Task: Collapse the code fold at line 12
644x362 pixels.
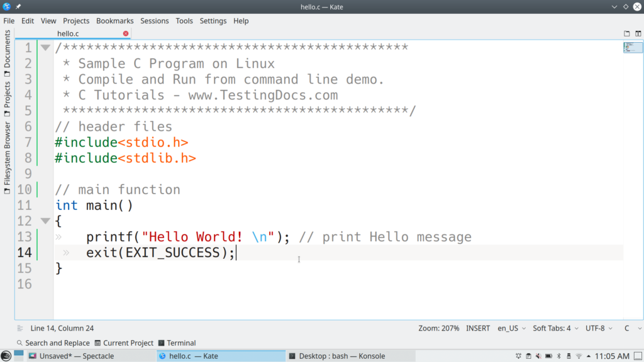Action: point(45,221)
